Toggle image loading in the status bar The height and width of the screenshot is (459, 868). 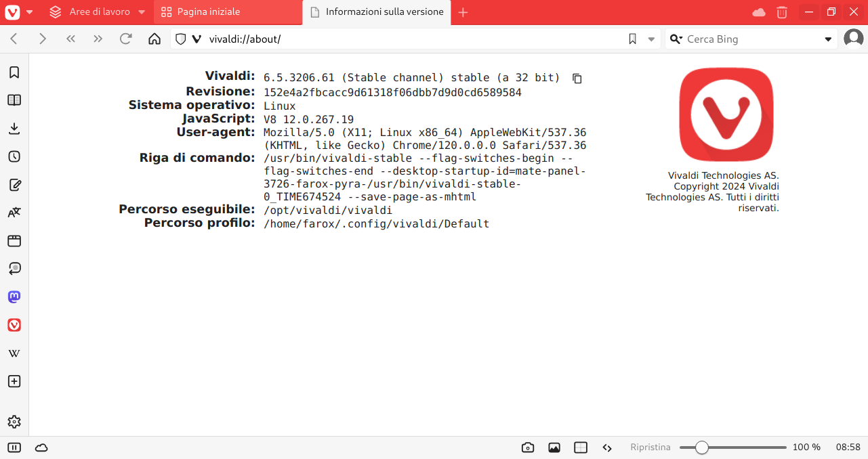click(554, 447)
